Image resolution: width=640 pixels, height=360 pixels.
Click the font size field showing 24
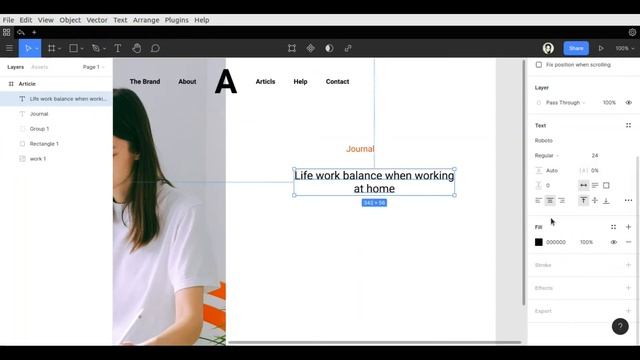[595, 156]
